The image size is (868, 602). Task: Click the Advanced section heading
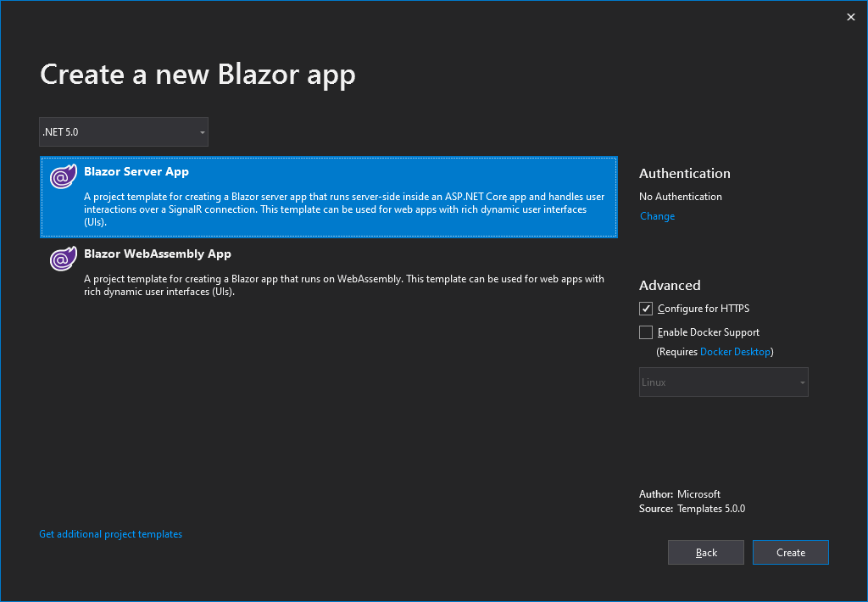[x=670, y=285]
